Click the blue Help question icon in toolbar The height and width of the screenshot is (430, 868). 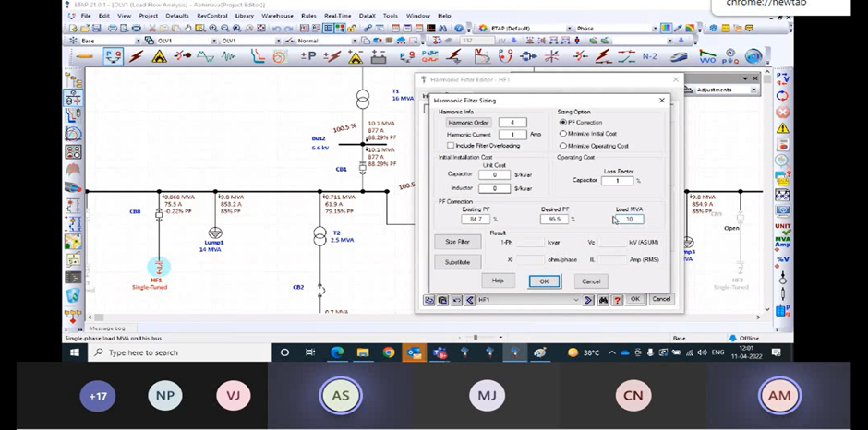(x=459, y=29)
